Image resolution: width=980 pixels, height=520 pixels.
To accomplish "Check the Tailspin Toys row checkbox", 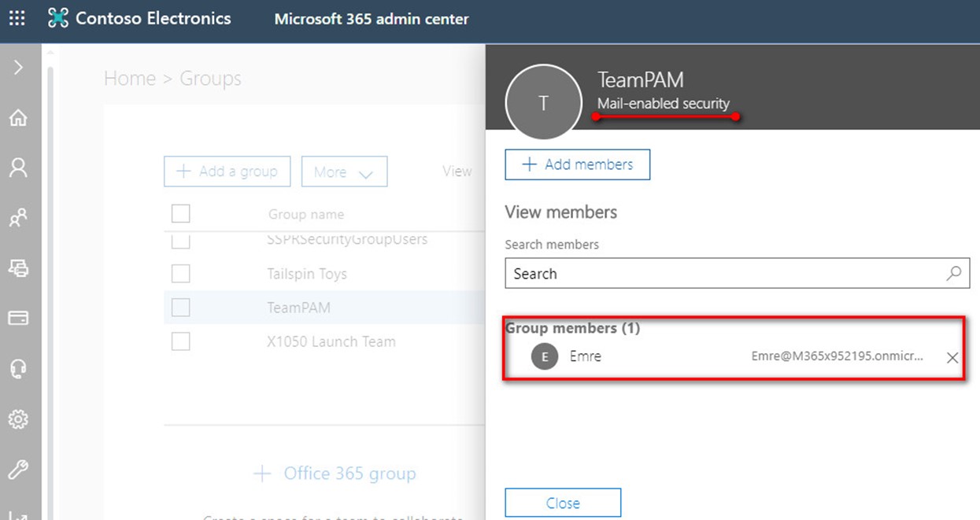I will click(180, 274).
